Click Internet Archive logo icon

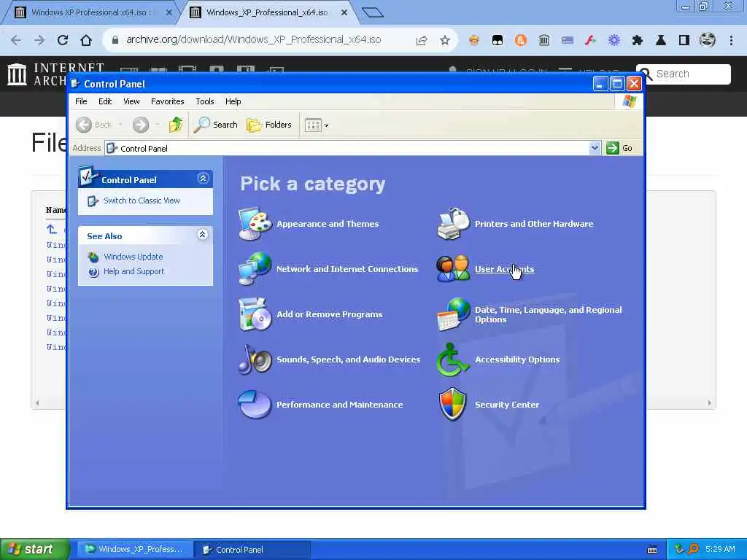18,74
